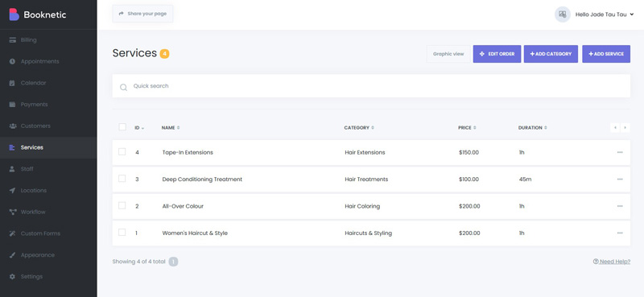
Task: Click the Workflow diagram icon in sidebar
Action: pyautogui.click(x=12, y=212)
